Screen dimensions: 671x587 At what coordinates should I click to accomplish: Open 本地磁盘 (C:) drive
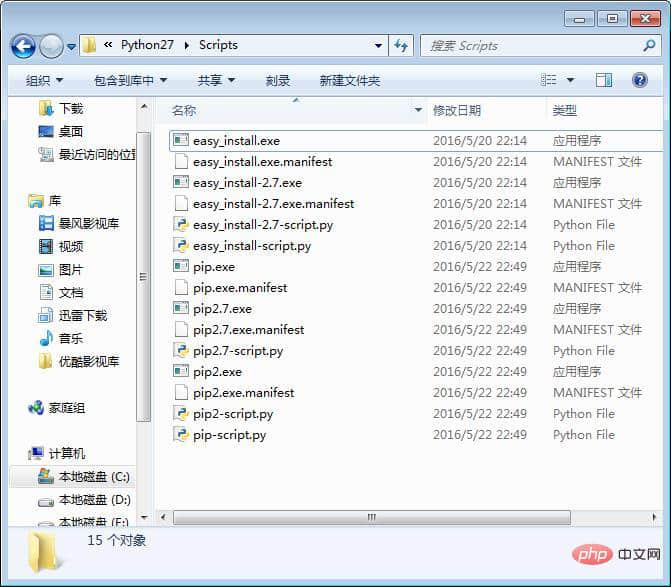84,477
